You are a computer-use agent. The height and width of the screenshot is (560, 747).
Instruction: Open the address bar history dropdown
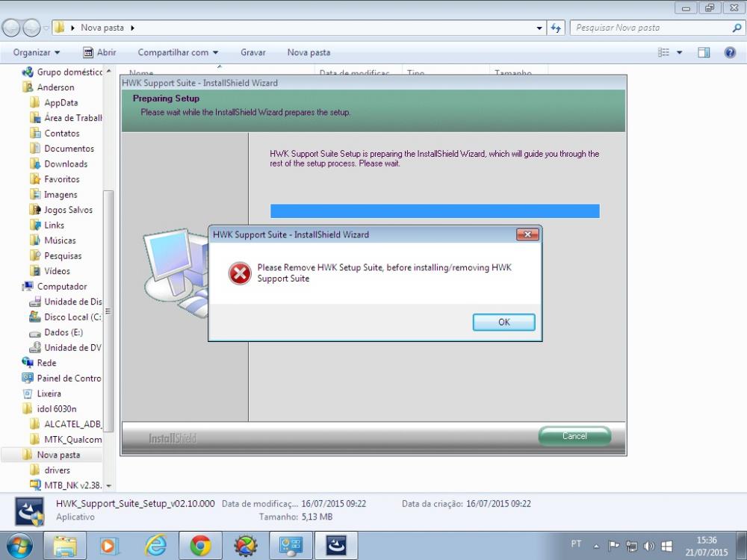(539, 28)
